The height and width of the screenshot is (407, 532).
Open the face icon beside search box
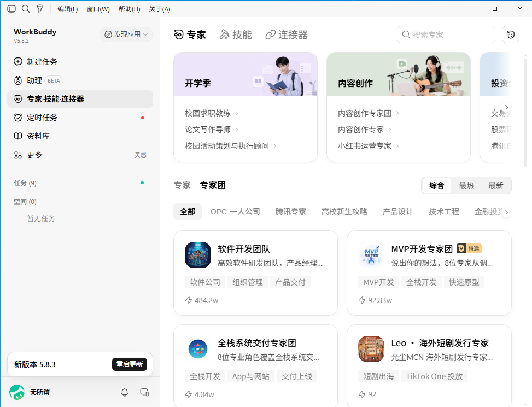click(511, 34)
